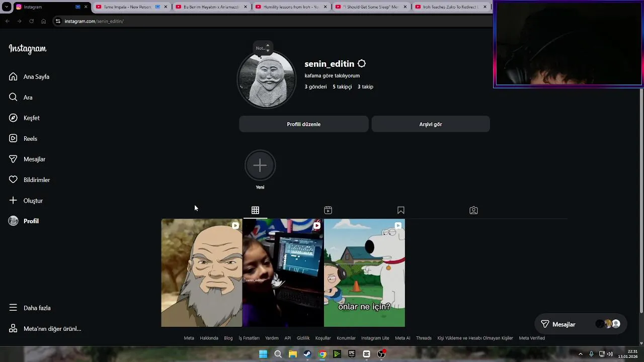Open the 5 takipçi followers list
Screen dimensions: 644x362
coord(342,86)
